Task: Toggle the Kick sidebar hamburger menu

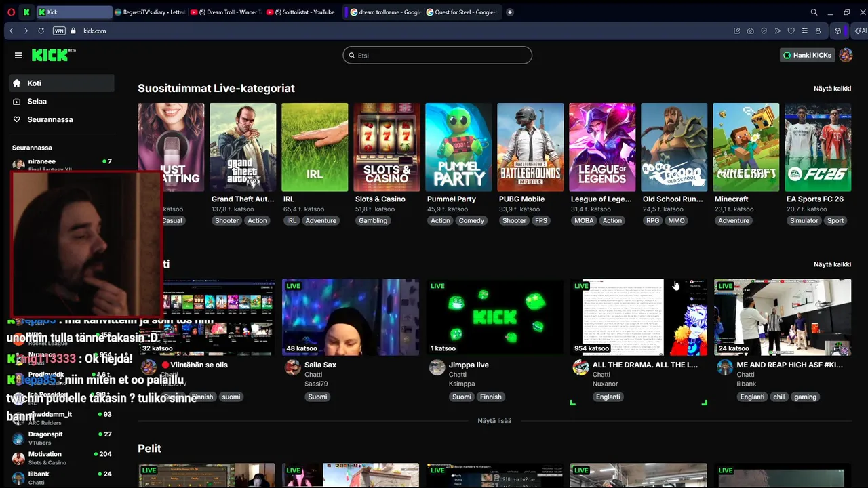Action: (x=18, y=55)
